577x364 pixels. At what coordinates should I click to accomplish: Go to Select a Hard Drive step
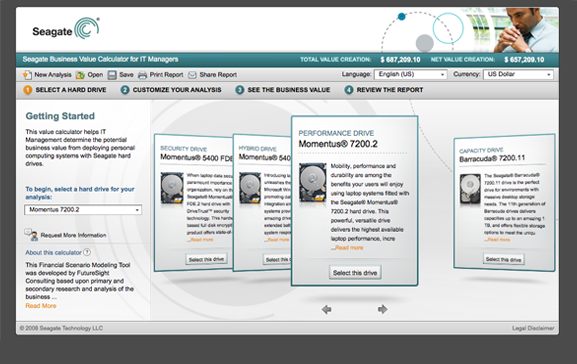tap(71, 90)
